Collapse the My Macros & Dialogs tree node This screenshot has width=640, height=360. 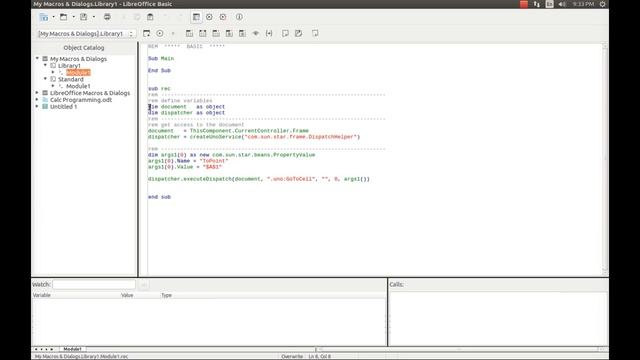37,58
